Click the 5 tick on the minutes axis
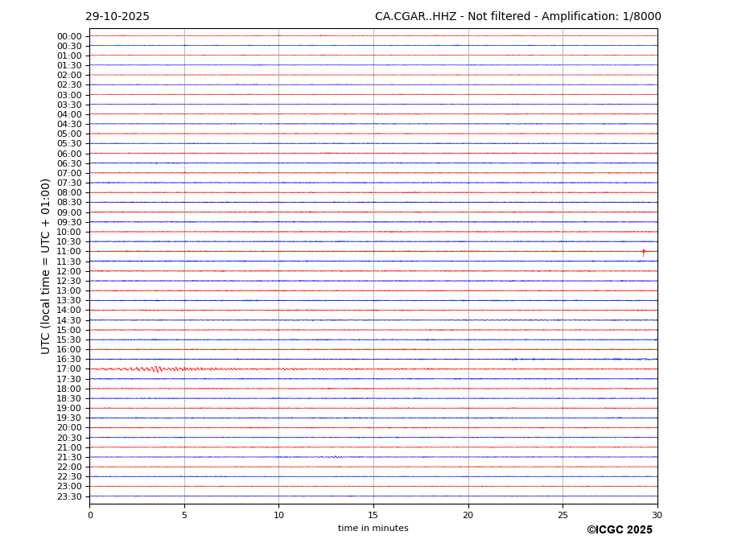Image resolution: width=746 pixels, height=560 pixels. pyautogui.click(x=184, y=515)
